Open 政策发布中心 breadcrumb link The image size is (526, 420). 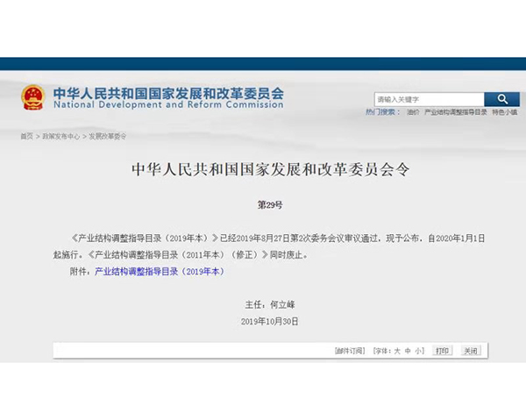pyautogui.click(x=61, y=136)
